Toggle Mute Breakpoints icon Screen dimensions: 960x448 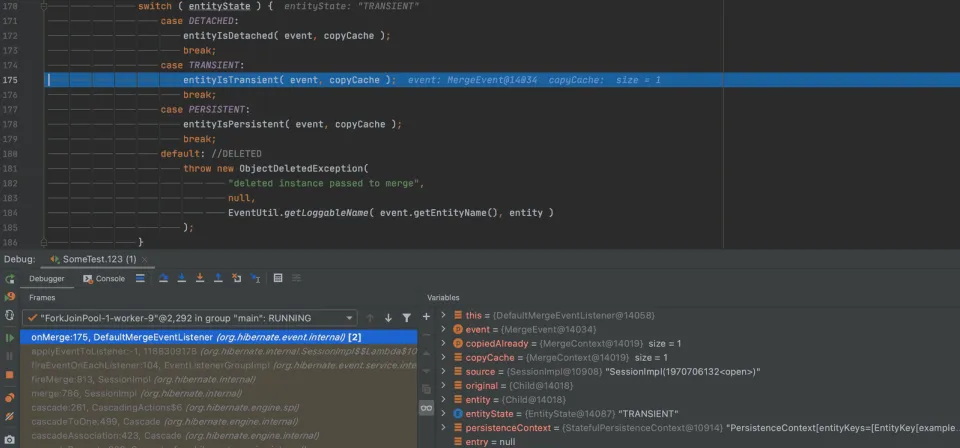click(x=10, y=417)
